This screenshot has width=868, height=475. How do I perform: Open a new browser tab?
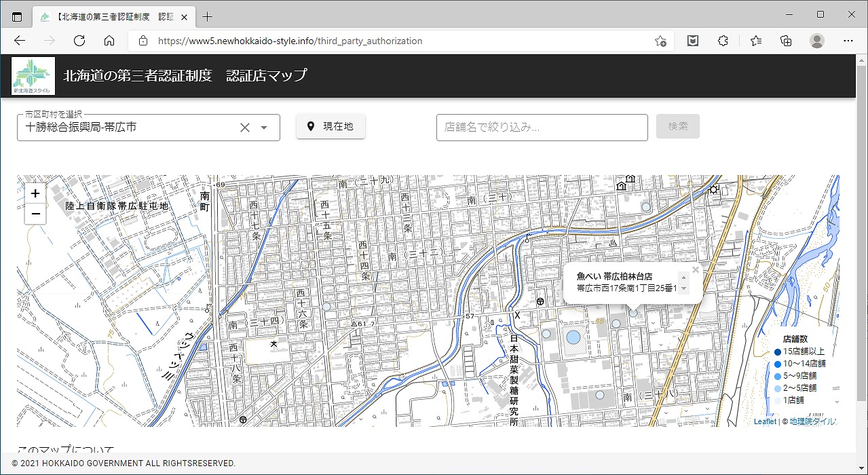(x=208, y=16)
